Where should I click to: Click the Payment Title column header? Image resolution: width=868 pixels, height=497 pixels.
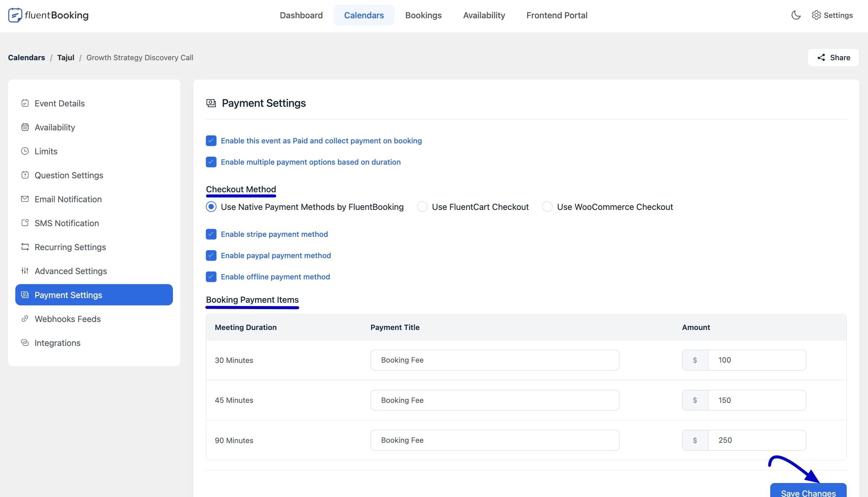pyautogui.click(x=395, y=327)
